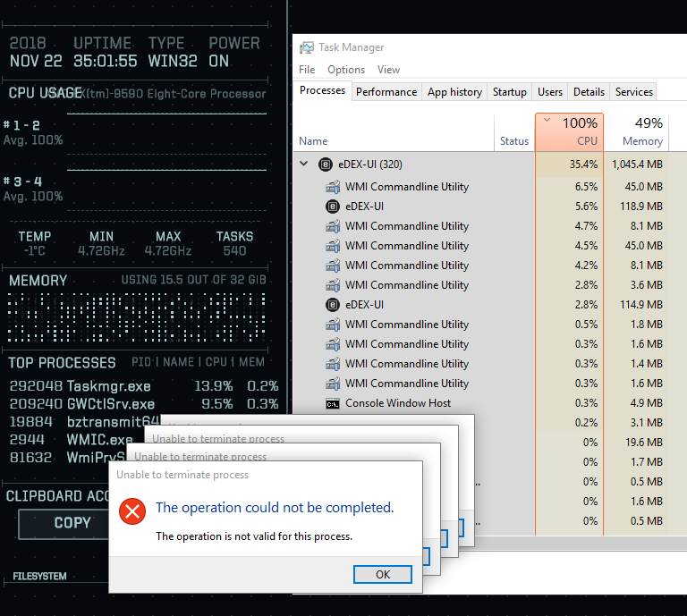Click the TASKS value 540

coord(234,251)
